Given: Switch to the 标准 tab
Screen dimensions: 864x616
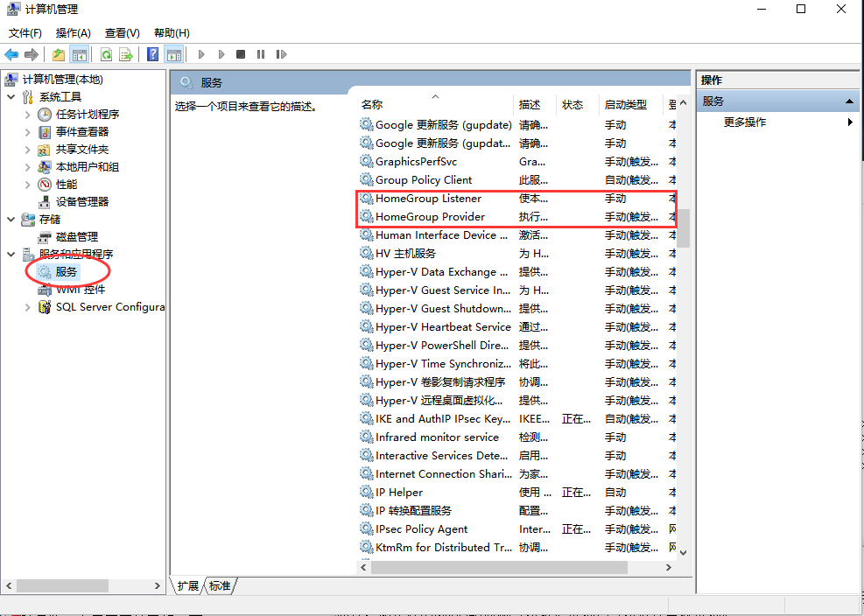Looking at the screenshot, I should click(x=219, y=586).
